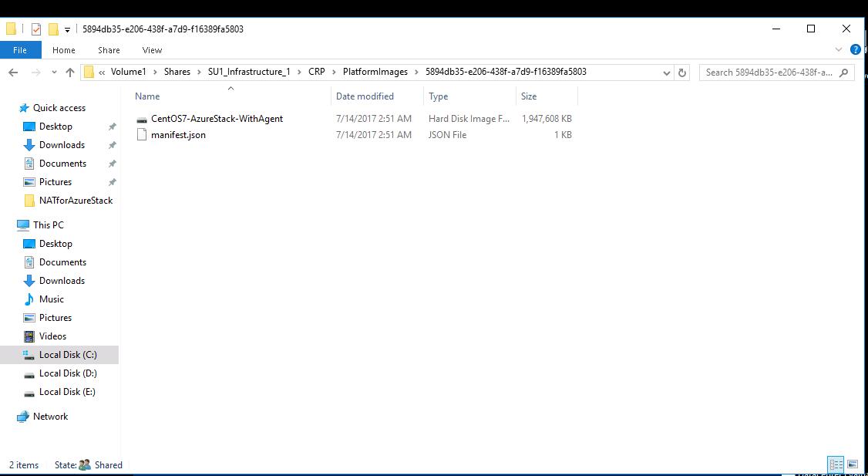Open the File menu tab
Screen dimensions: 868x476
click(x=20, y=50)
